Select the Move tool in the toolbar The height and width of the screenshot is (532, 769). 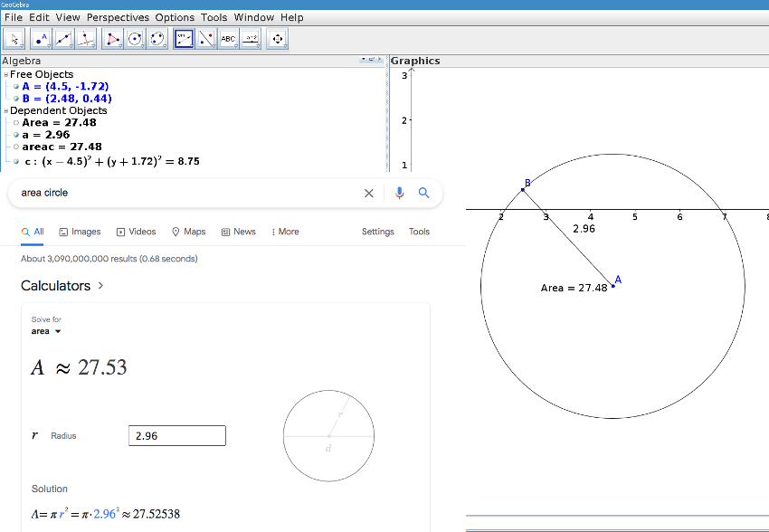(14, 38)
